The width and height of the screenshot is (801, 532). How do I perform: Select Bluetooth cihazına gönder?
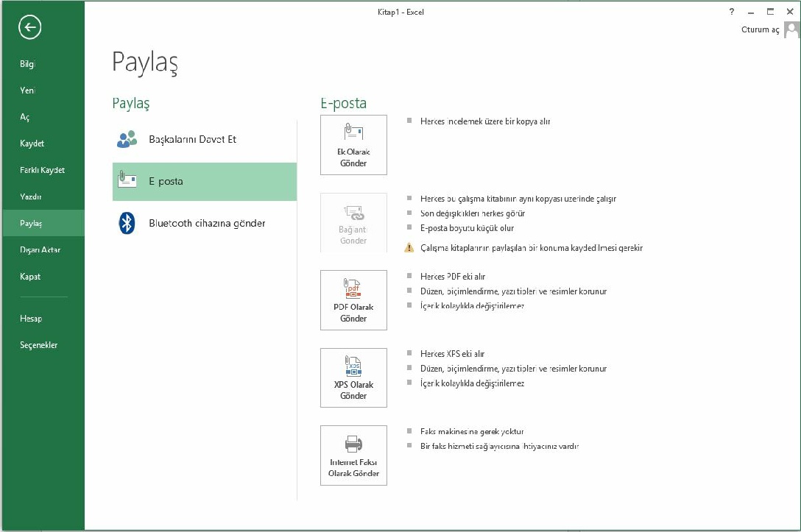205,223
